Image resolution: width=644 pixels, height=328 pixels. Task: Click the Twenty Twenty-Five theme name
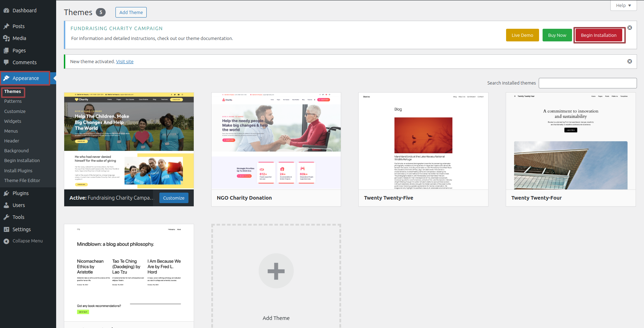coord(389,198)
